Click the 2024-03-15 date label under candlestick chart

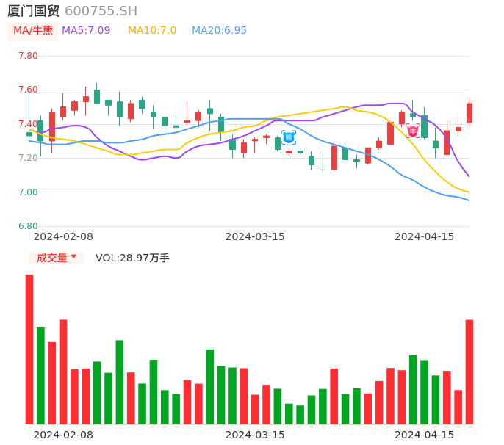pos(255,236)
